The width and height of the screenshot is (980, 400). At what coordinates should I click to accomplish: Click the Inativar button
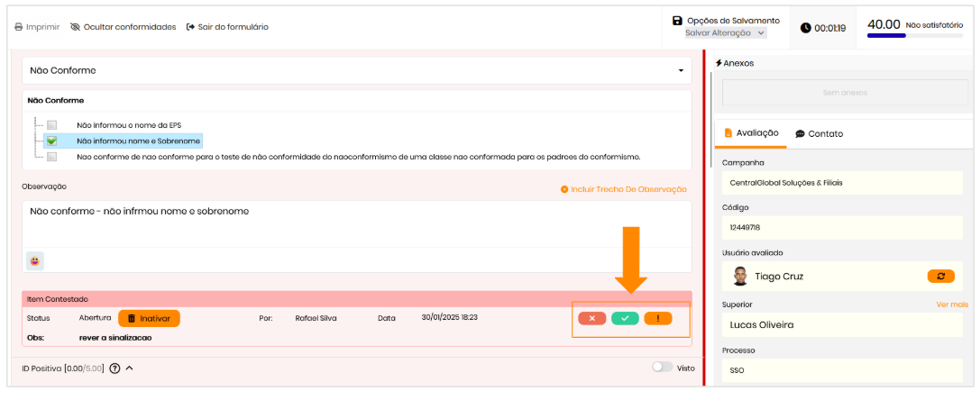click(149, 318)
